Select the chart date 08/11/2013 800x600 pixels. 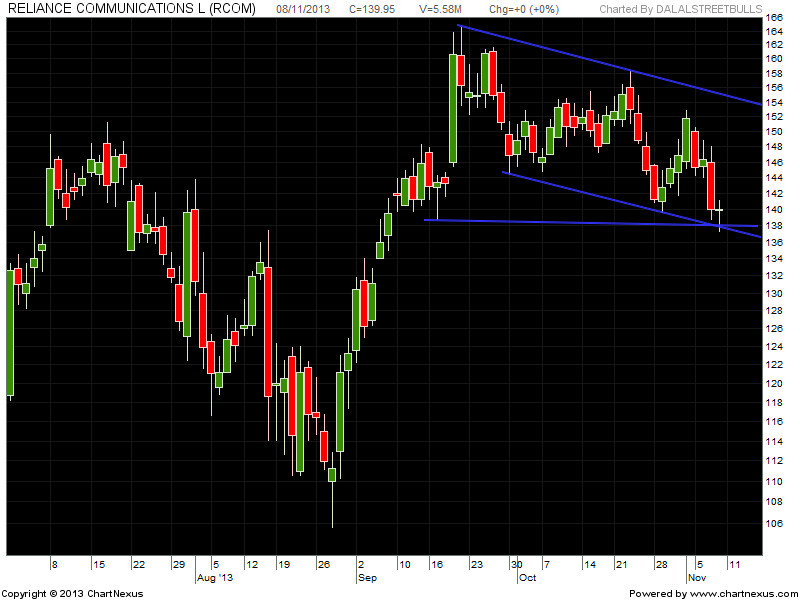coord(303,9)
